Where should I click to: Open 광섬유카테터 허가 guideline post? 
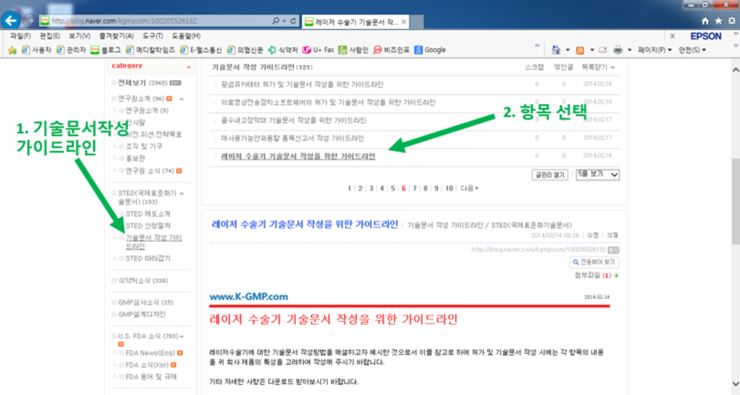(302, 84)
